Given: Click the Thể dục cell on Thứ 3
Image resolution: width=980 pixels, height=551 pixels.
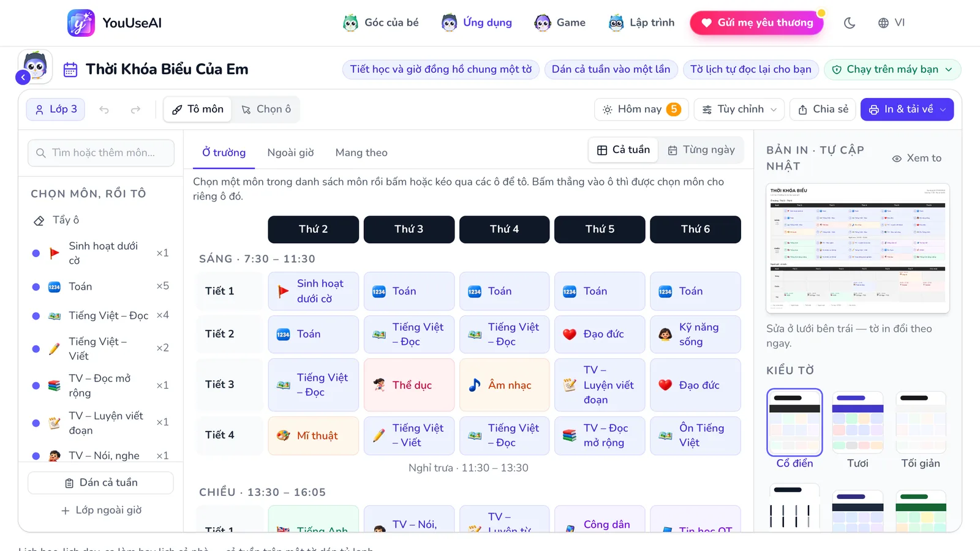Looking at the screenshot, I should coord(409,385).
